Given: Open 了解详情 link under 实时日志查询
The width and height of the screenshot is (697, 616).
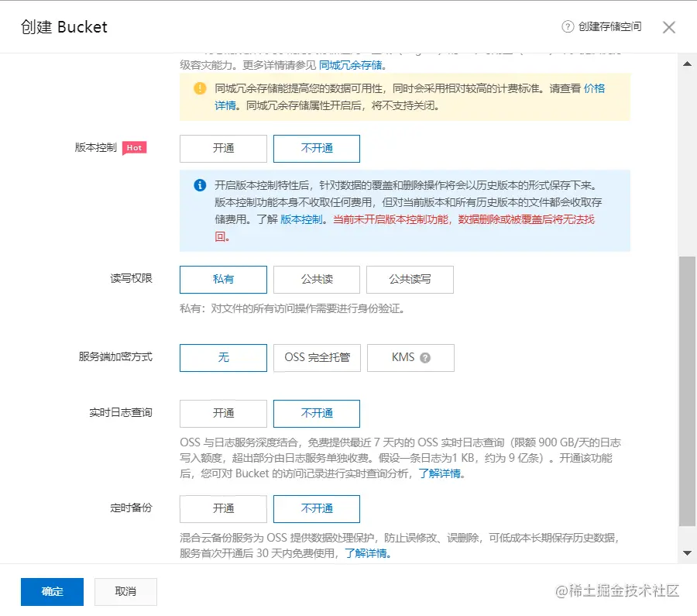Looking at the screenshot, I should [439, 473].
